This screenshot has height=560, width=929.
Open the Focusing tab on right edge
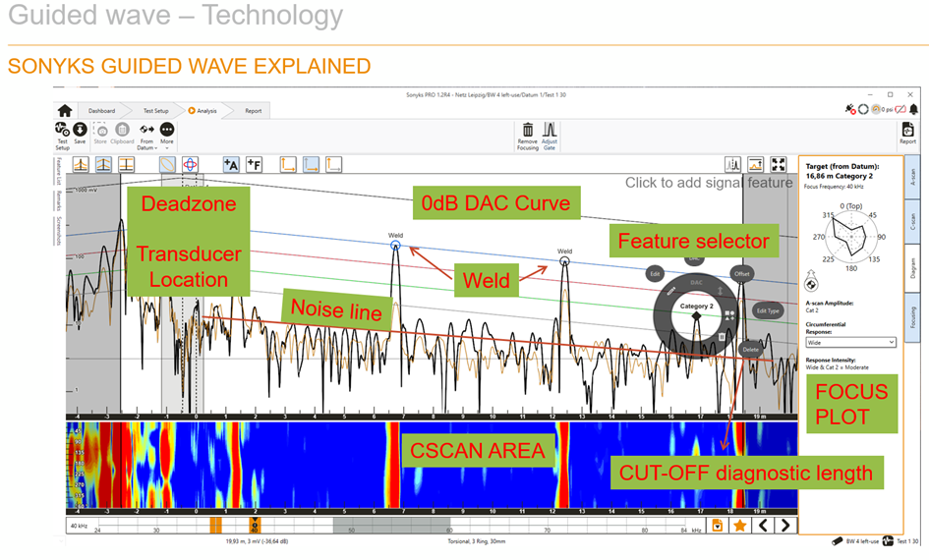tap(912, 317)
